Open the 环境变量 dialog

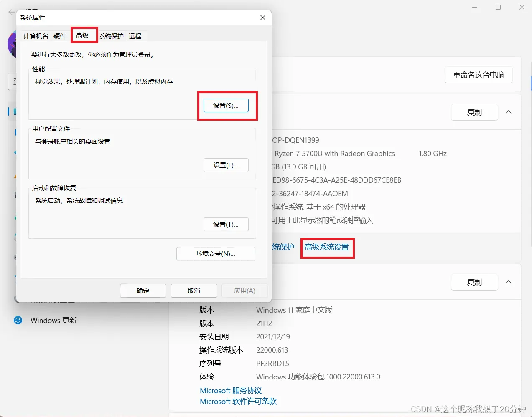[216, 253]
